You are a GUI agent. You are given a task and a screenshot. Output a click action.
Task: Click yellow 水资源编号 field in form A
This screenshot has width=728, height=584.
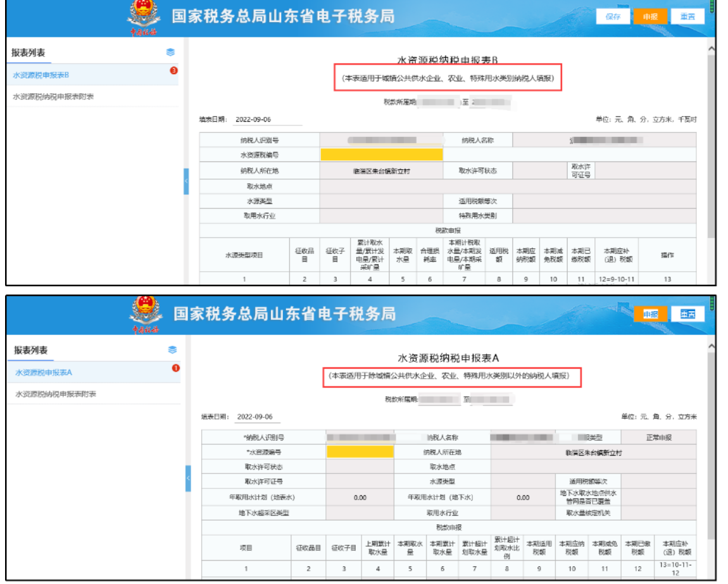pyautogui.click(x=360, y=452)
